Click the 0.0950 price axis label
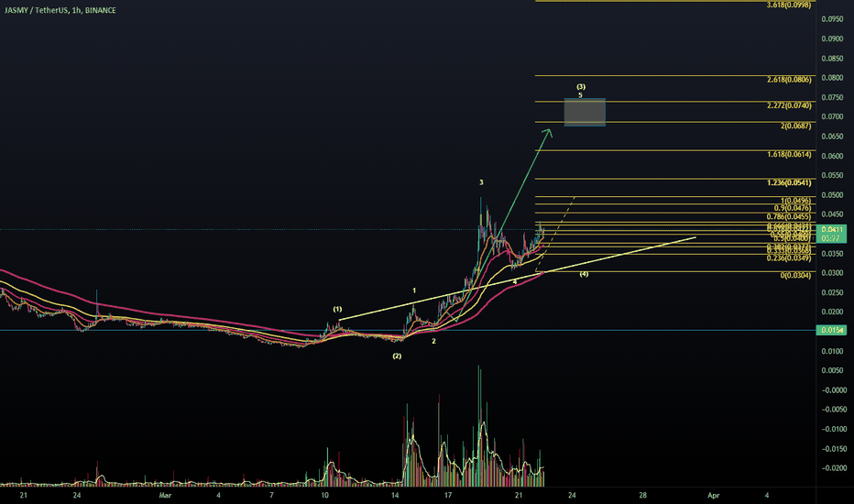The width and height of the screenshot is (854, 504). click(832, 19)
